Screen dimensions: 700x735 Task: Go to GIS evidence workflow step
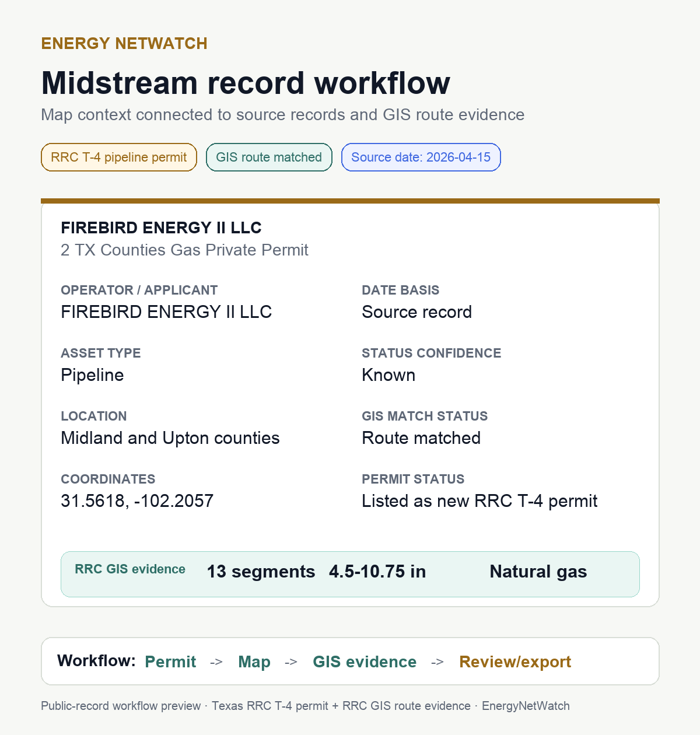(365, 661)
